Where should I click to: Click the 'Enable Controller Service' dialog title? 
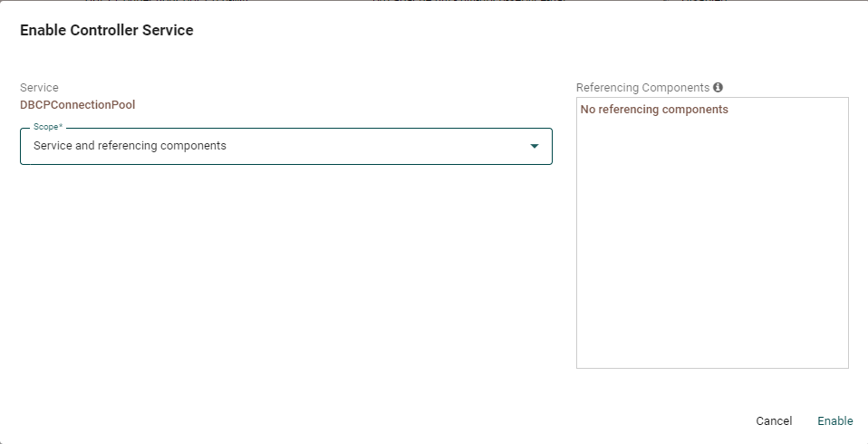coord(106,31)
